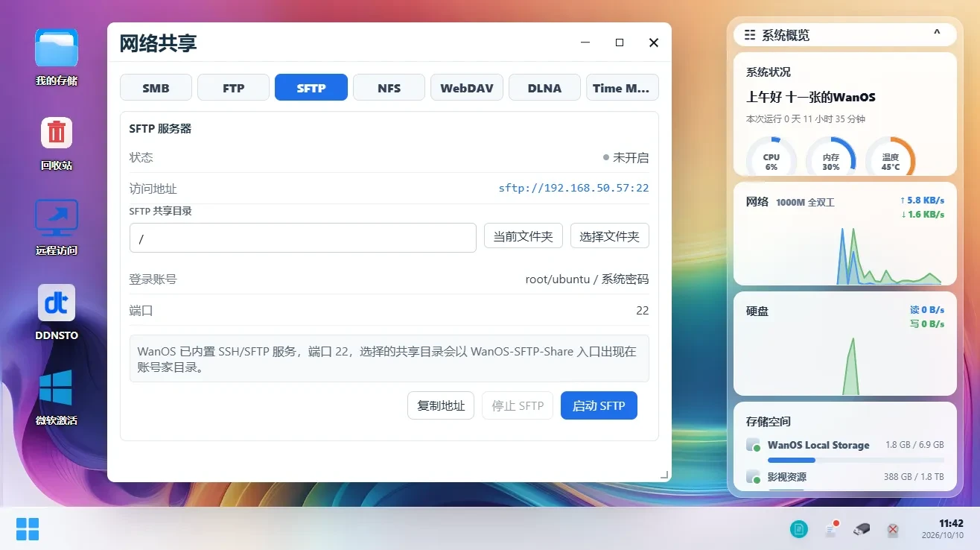Screen dimensions: 980x550
Task: Minimize the 网络共享 window
Action: pyautogui.click(x=585, y=43)
